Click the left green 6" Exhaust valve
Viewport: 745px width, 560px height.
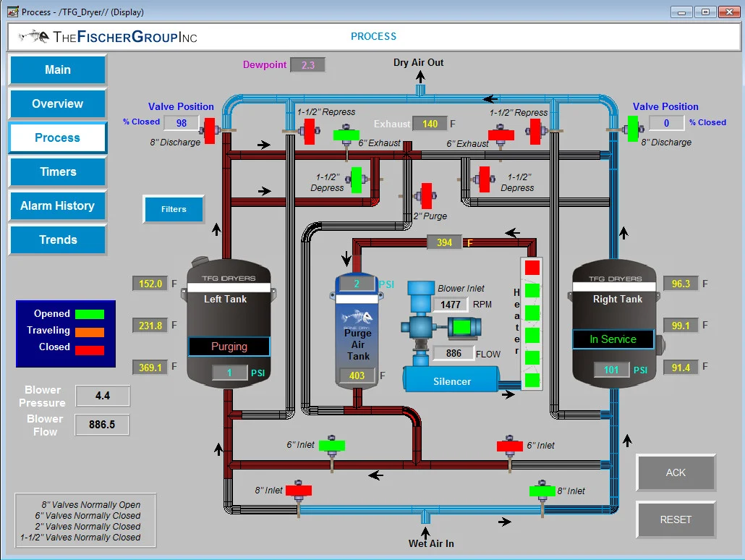click(346, 135)
